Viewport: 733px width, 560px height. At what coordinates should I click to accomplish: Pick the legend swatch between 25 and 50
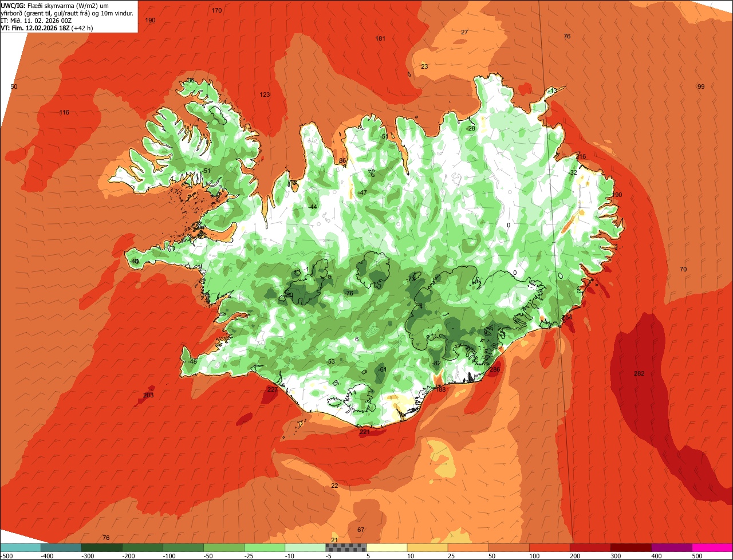(x=468, y=547)
